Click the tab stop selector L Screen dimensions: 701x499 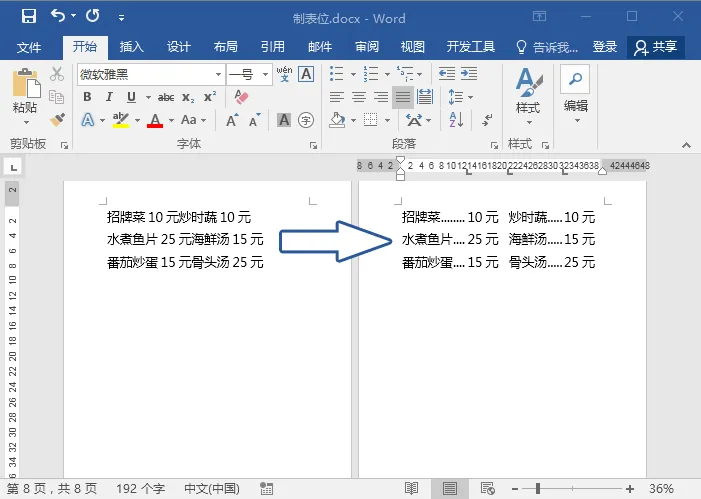point(13,168)
